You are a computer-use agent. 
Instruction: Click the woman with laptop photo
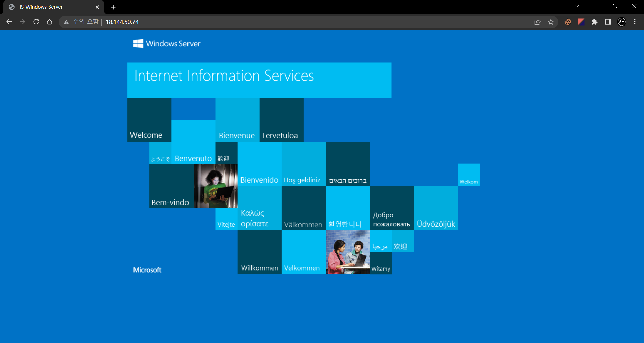[x=216, y=186]
